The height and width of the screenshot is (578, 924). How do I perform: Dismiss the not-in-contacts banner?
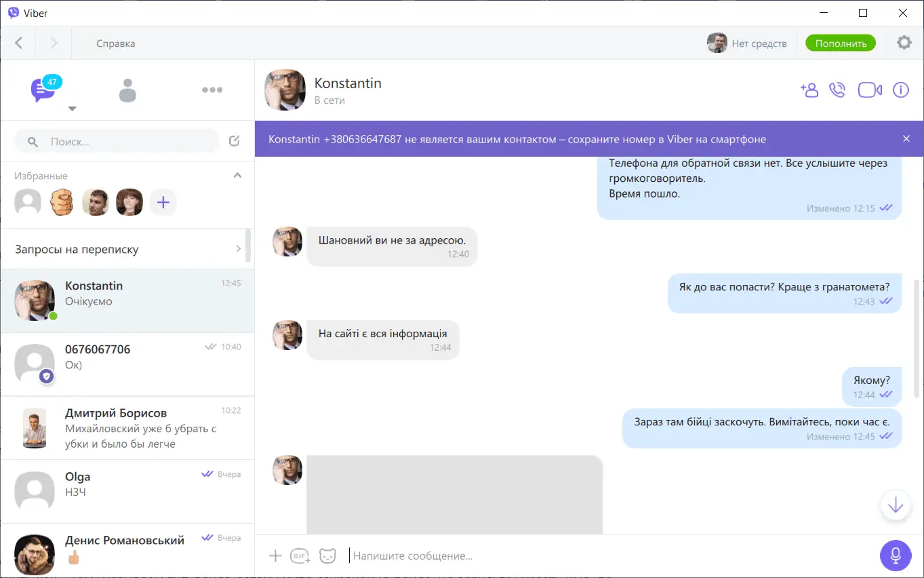click(x=906, y=139)
